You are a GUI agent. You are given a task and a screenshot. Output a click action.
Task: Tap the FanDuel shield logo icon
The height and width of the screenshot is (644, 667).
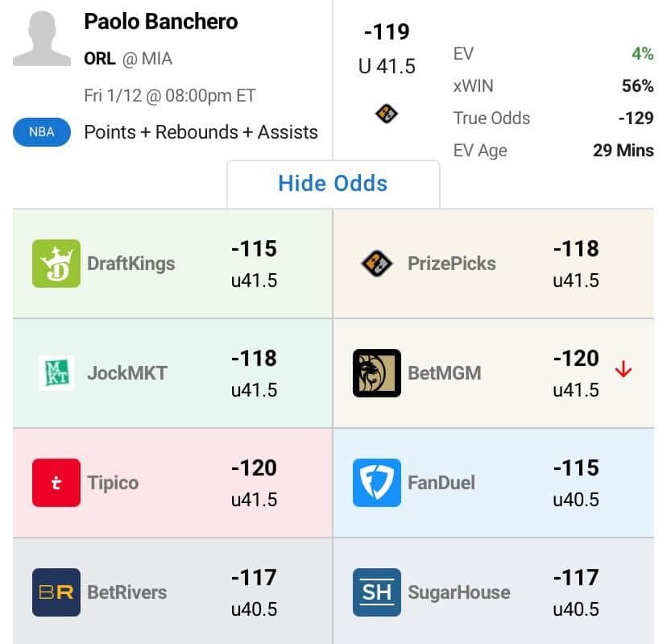(x=377, y=483)
